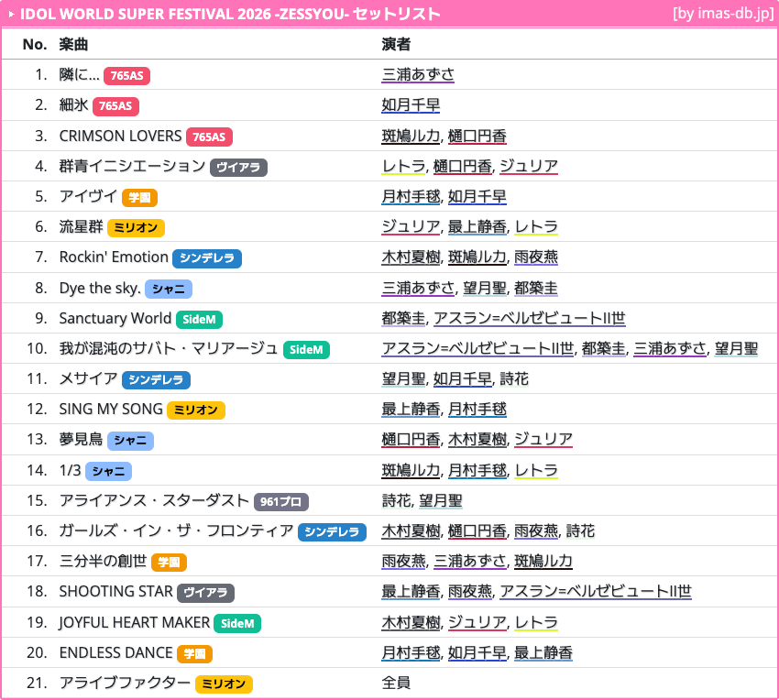Click 765AS tag next to 細氷
779x700 pixels.
point(115,105)
